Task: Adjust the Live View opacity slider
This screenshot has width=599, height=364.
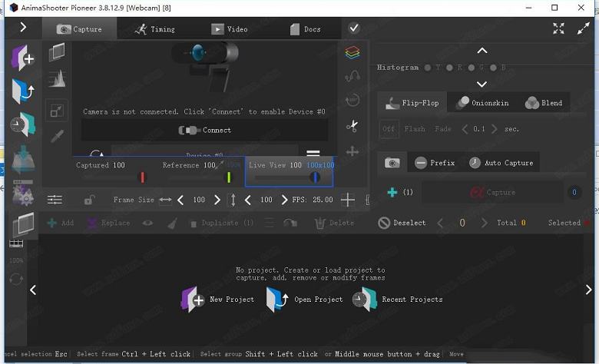Action: [314, 177]
